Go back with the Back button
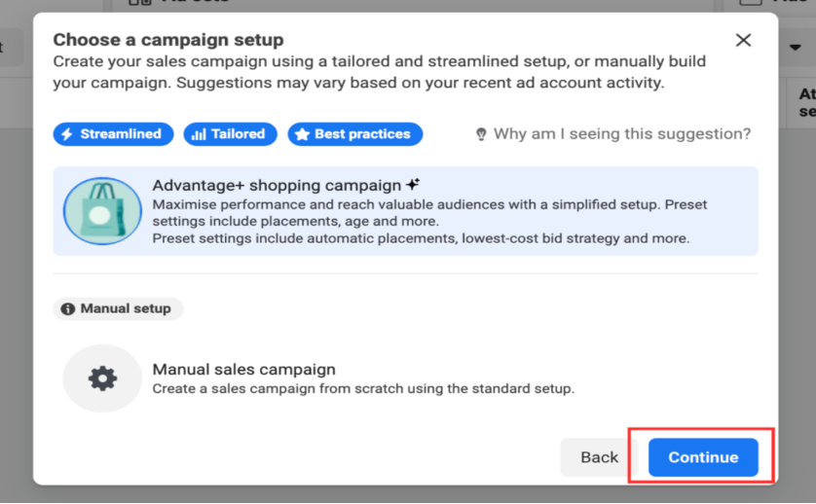Viewport: 816px width, 504px height. pyautogui.click(x=599, y=457)
